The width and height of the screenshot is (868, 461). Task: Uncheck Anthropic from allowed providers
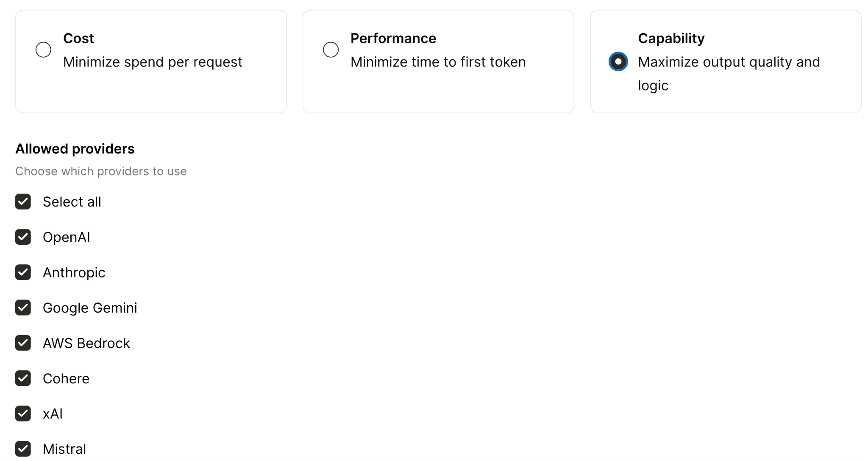click(x=23, y=273)
